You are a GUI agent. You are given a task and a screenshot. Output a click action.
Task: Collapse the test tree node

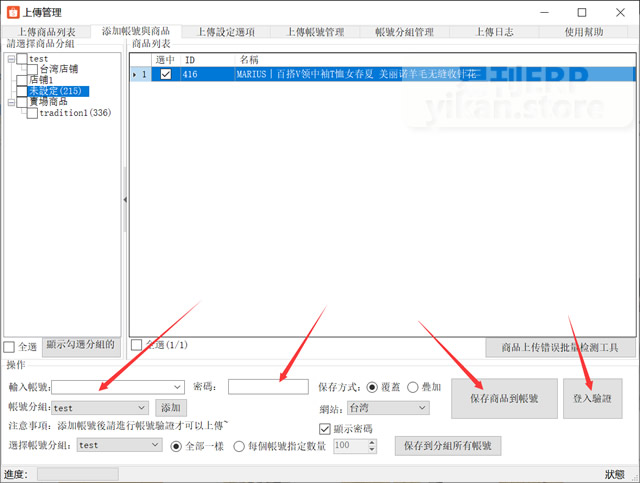10,60
